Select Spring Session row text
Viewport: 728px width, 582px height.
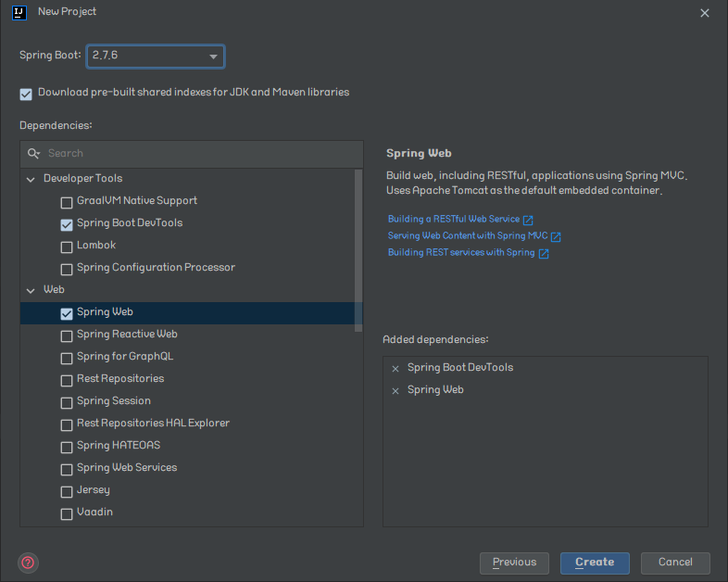point(114,401)
